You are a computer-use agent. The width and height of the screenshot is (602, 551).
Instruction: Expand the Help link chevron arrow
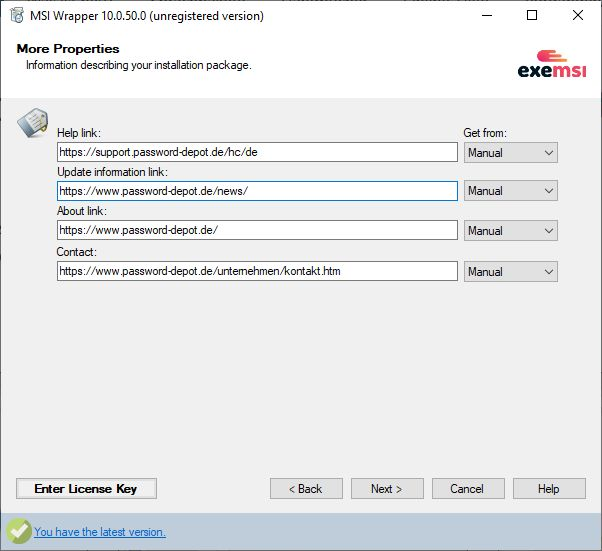(x=549, y=152)
